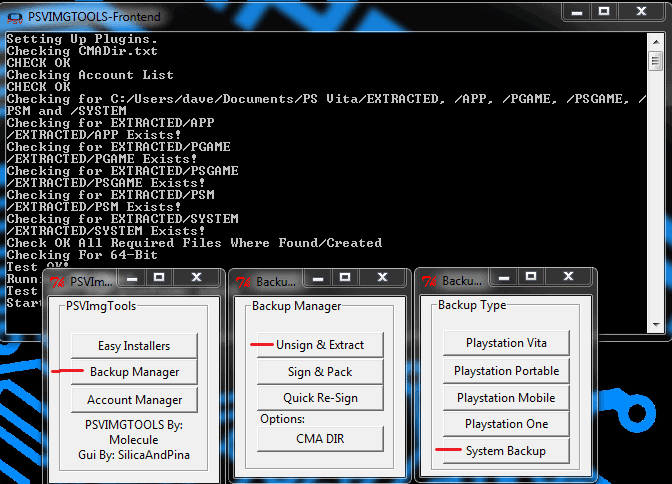Open the Easy Installers menu

(x=134, y=346)
